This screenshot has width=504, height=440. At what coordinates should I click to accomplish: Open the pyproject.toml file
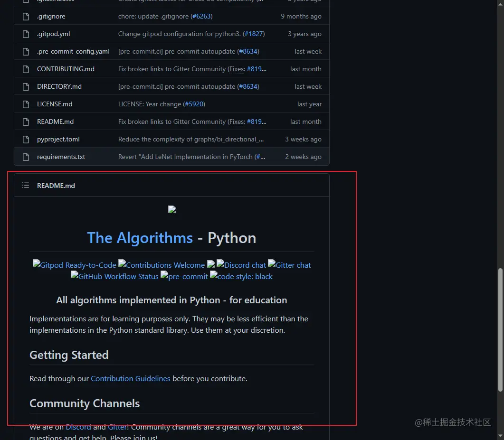pos(58,140)
